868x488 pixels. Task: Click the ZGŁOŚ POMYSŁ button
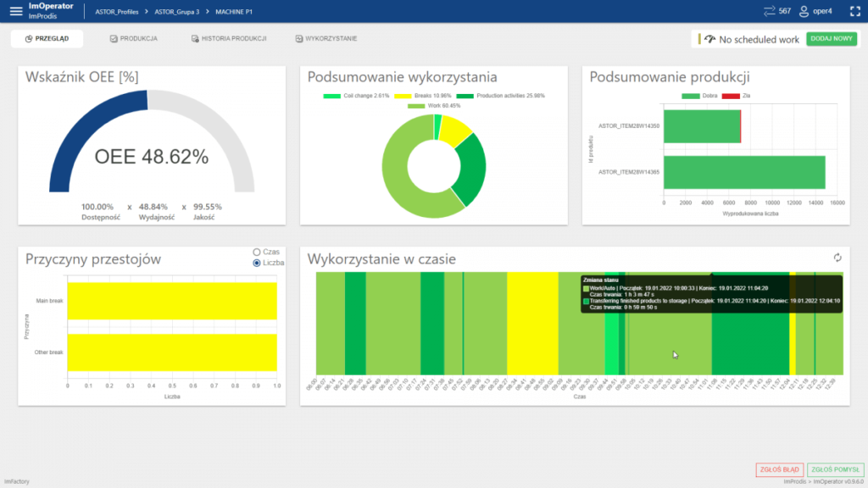(x=835, y=469)
